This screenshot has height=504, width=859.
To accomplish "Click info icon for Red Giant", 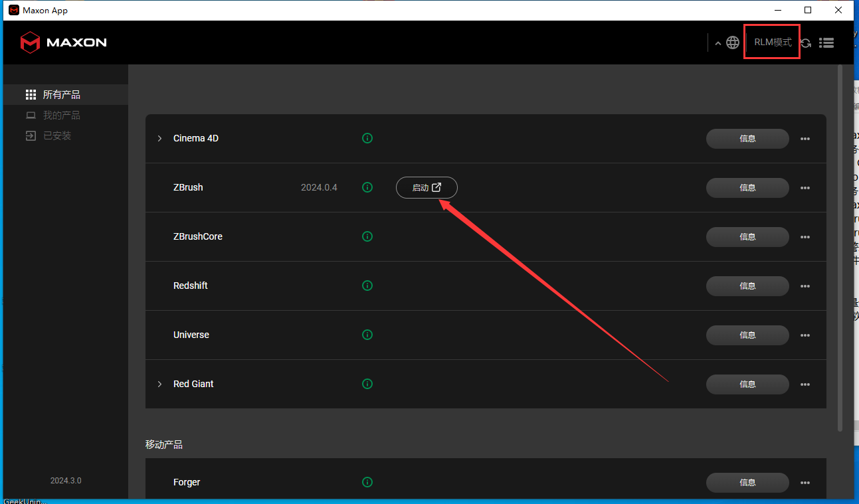I will click(367, 384).
